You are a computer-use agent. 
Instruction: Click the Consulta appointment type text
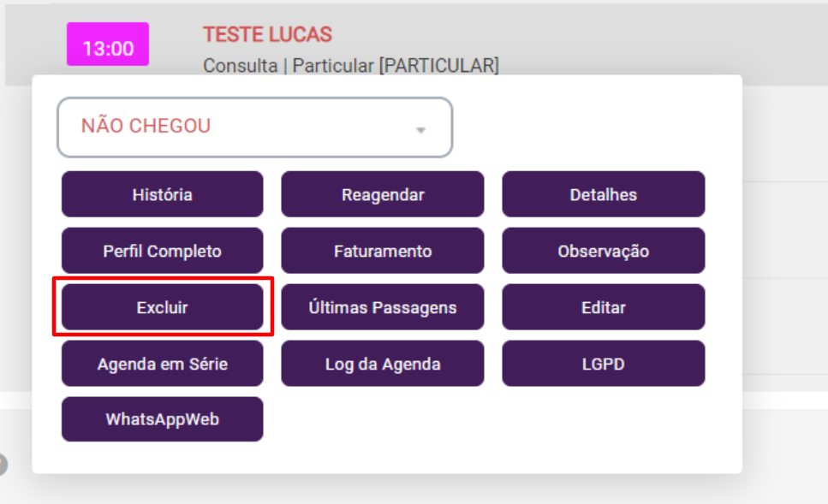(x=240, y=65)
